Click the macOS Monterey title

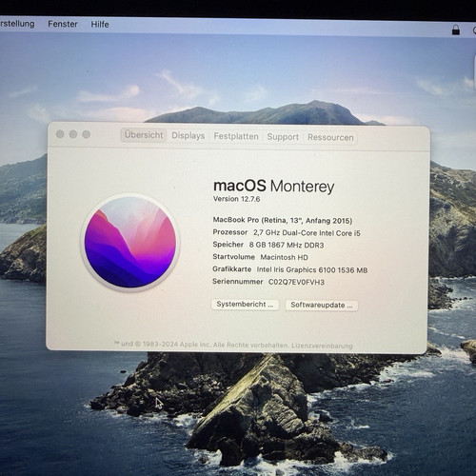point(274,186)
